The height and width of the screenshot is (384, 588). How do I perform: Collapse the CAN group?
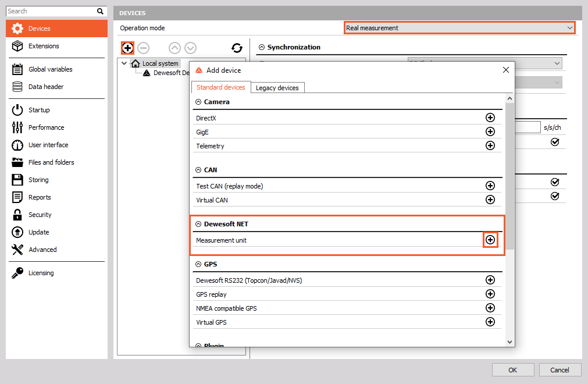198,170
